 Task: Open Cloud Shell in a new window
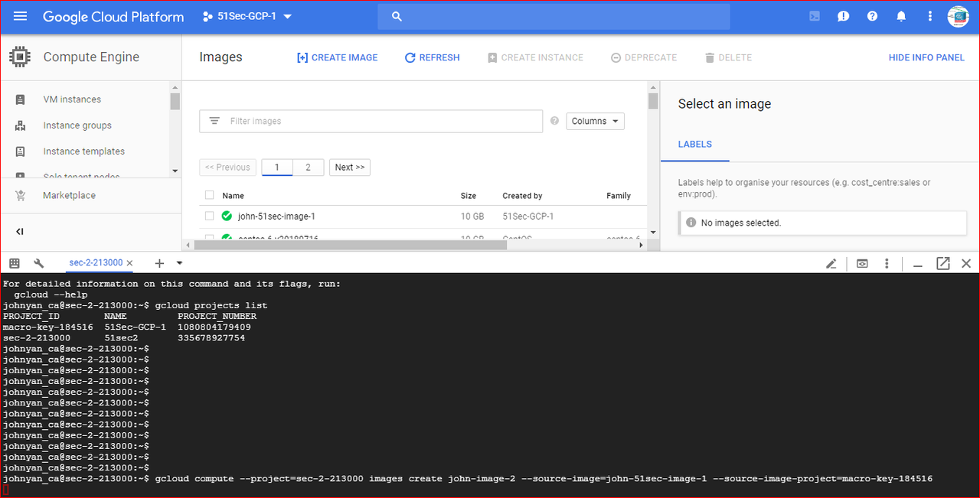pyautogui.click(x=943, y=263)
